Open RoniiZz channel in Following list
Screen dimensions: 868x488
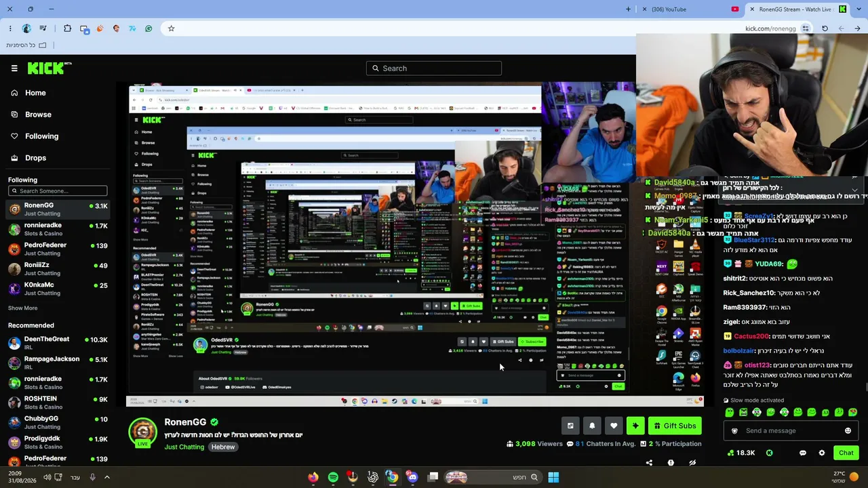58,269
